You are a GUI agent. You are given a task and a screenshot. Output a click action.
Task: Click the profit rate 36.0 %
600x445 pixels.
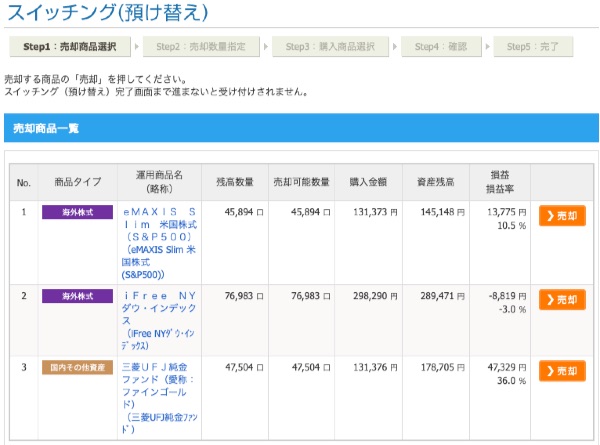tap(512, 381)
